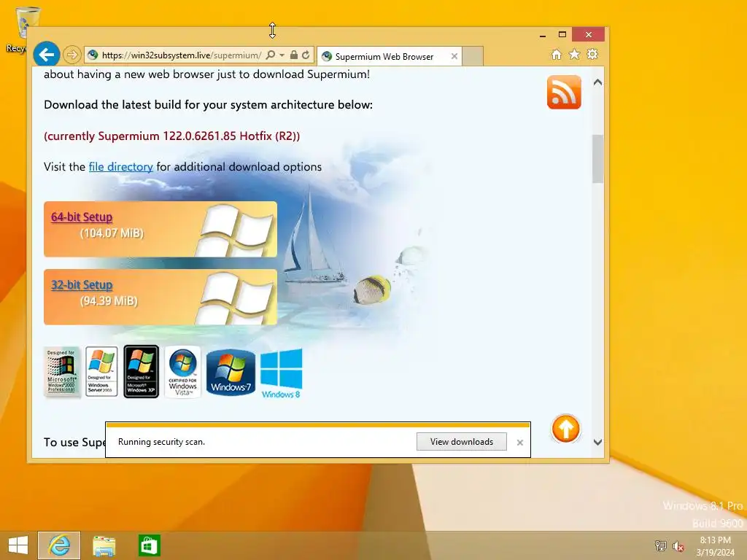The image size is (747, 560).
Task: Click the Windows logo on 64-bit banner
Action: point(234,230)
